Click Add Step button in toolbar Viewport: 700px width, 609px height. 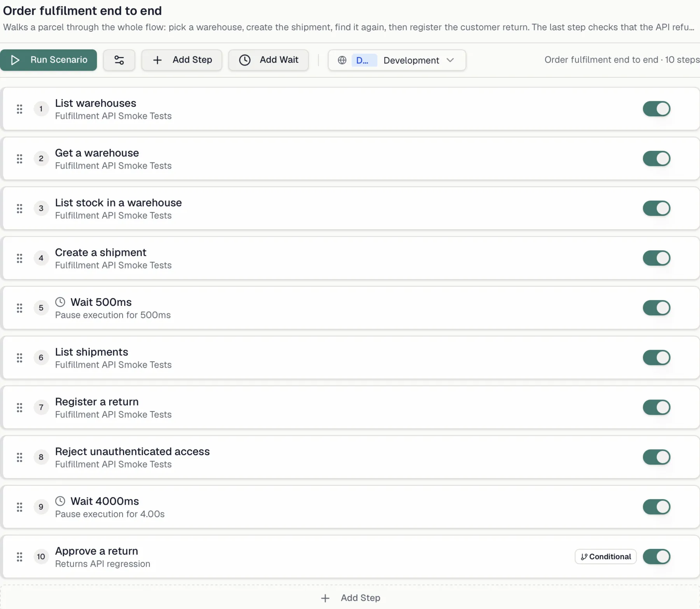pyautogui.click(x=182, y=60)
